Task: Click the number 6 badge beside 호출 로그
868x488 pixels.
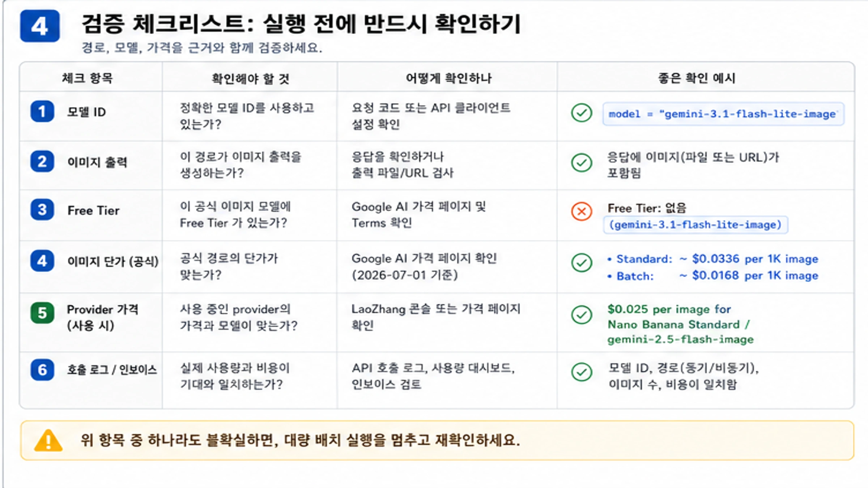Action: 42,370
